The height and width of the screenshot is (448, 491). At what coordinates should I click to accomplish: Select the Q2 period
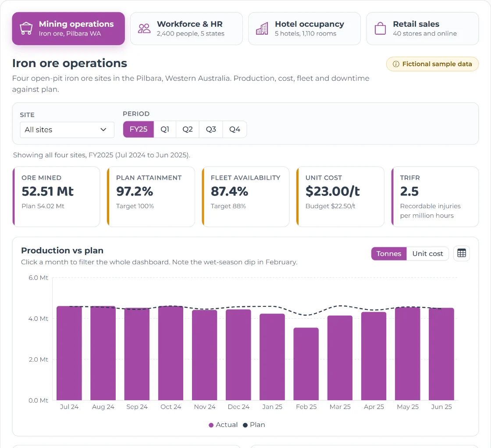point(188,129)
